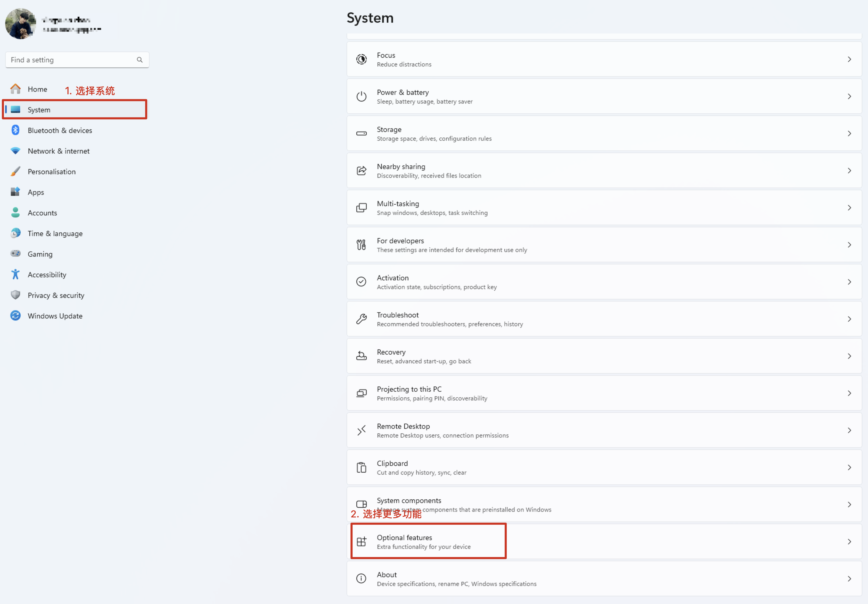Click the For developers tools icon
This screenshot has width=868, height=604.
361,244
